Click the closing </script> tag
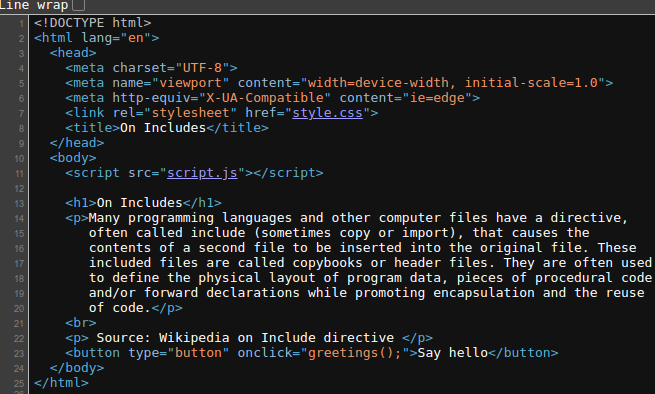This screenshot has width=655, height=394. coord(288,173)
